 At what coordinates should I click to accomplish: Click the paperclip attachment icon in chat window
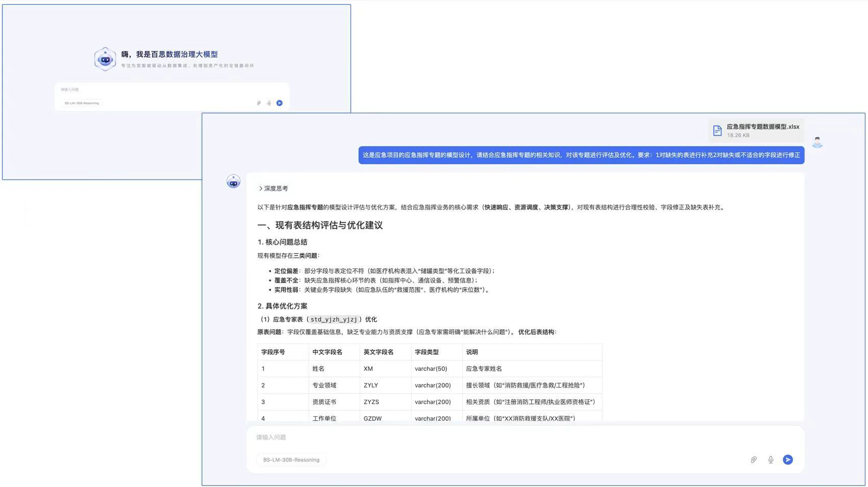pyautogui.click(x=753, y=459)
